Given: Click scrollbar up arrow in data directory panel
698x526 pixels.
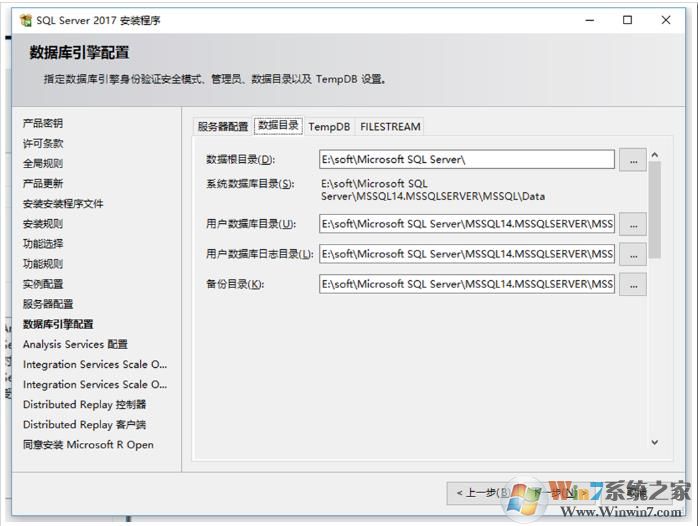Looking at the screenshot, I should pyautogui.click(x=654, y=155).
